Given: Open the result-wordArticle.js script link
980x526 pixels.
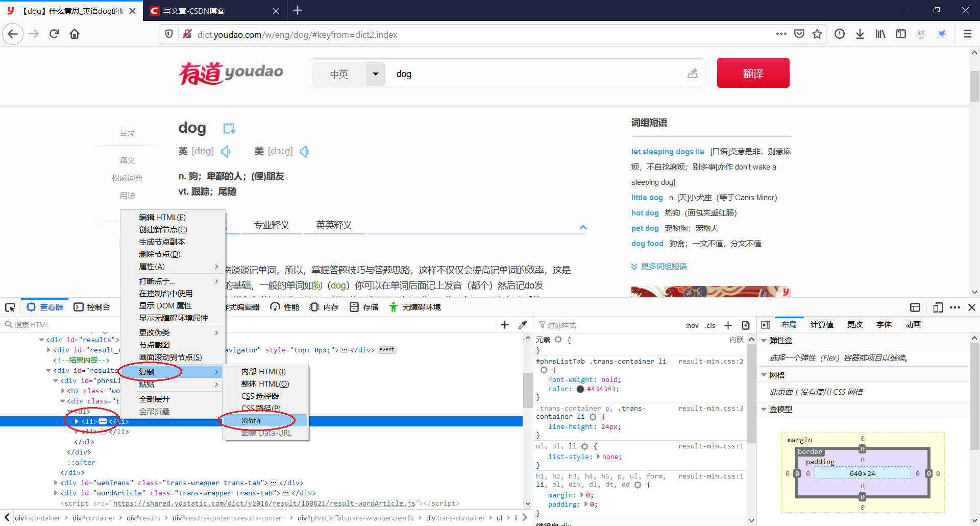Looking at the screenshot, I should point(264,503).
